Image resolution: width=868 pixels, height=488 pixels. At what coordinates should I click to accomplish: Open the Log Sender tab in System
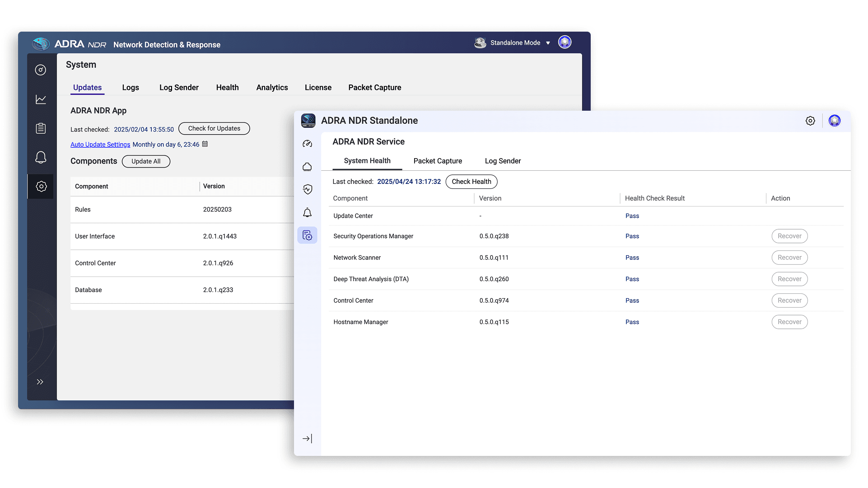tap(179, 88)
